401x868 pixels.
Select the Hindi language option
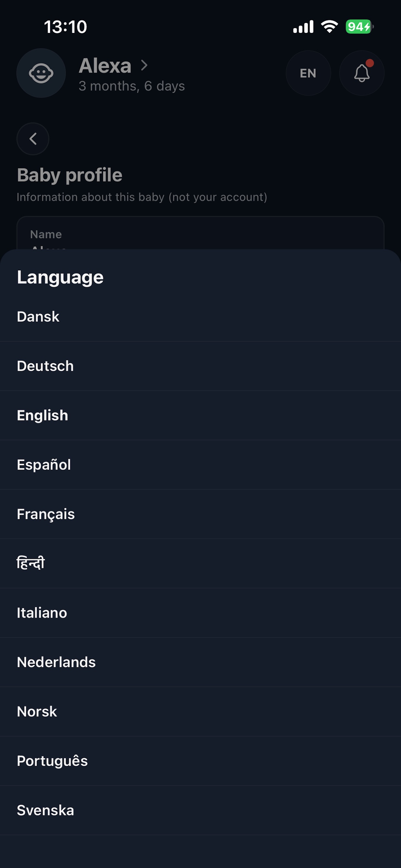pyautogui.click(x=200, y=564)
